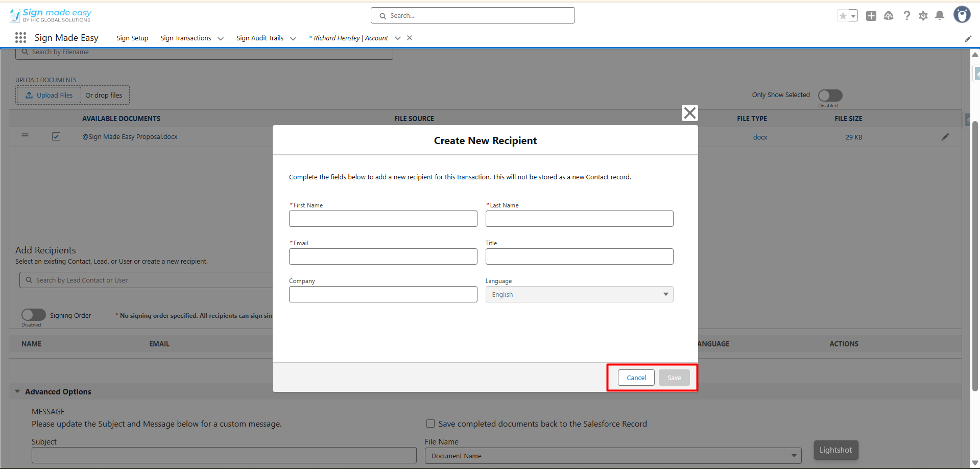Click the Lightshot button

(836, 450)
